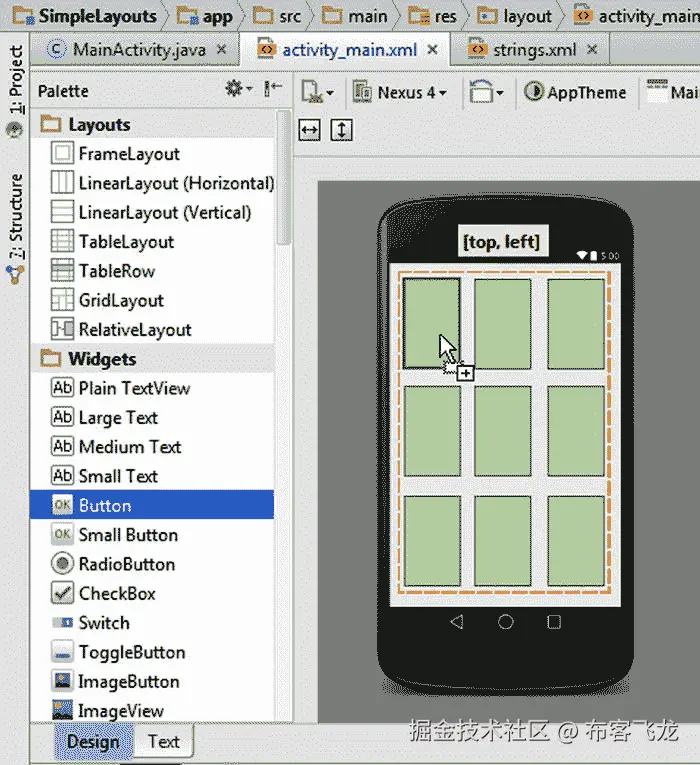
Task: Hide the Palette panel with the pin icon
Action: pyautogui.click(x=273, y=88)
